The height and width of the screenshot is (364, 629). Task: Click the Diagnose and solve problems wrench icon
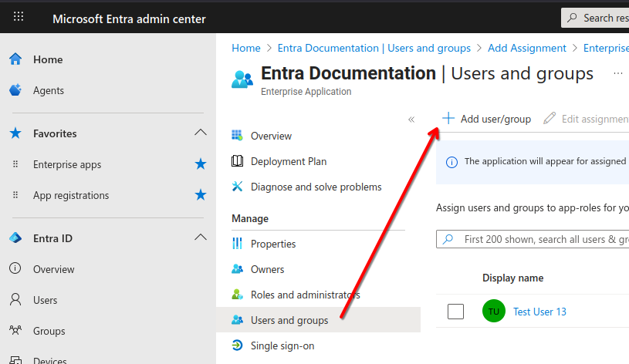tap(237, 187)
